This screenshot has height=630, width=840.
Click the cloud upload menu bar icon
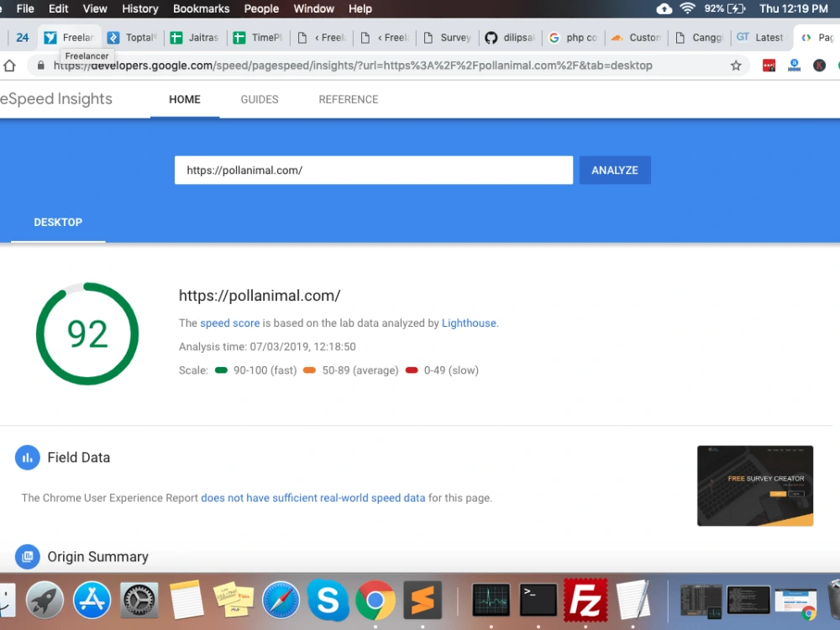[664, 8]
